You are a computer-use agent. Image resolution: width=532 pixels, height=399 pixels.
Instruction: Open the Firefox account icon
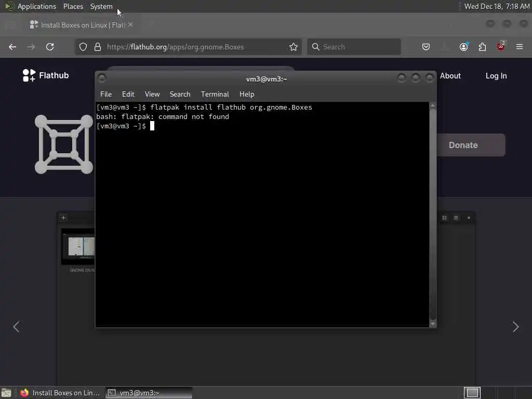click(463, 47)
